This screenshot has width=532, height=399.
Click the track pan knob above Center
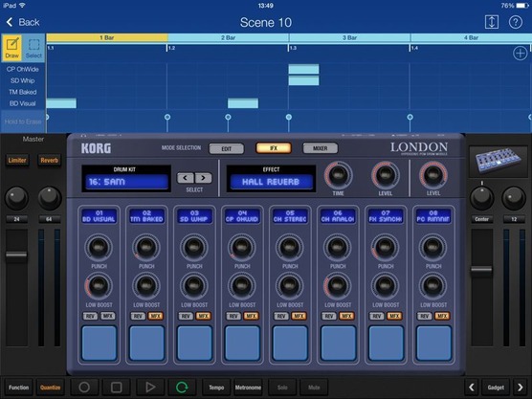[x=482, y=198]
